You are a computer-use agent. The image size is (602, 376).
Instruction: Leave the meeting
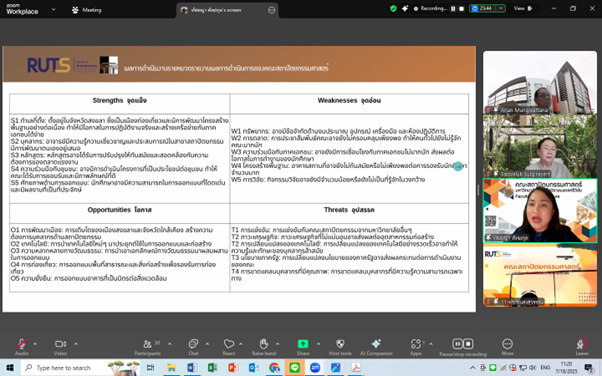[x=582, y=347]
